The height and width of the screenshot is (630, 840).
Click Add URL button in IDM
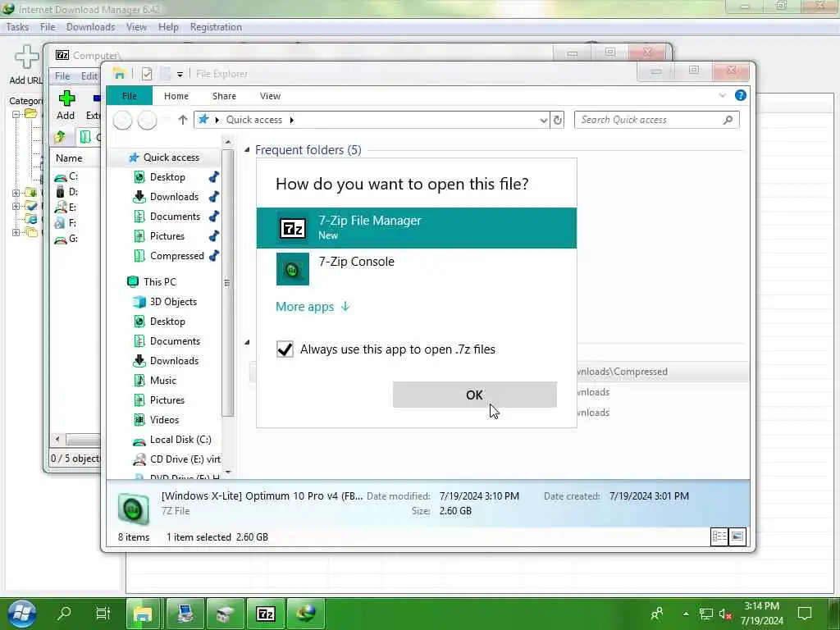point(25,66)
